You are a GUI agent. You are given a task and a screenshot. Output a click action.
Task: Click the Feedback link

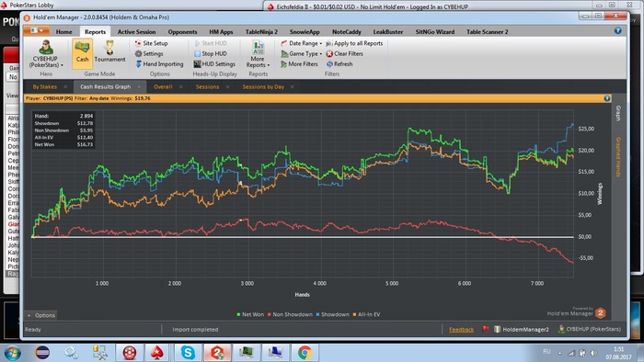coord(461,330)
